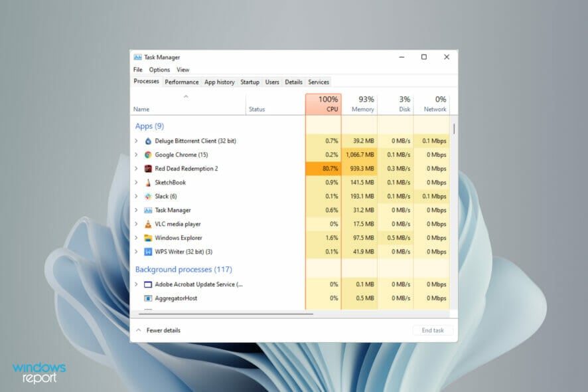Select the VLC media player name
Screen dimensions: 588x392
(178, 224)
